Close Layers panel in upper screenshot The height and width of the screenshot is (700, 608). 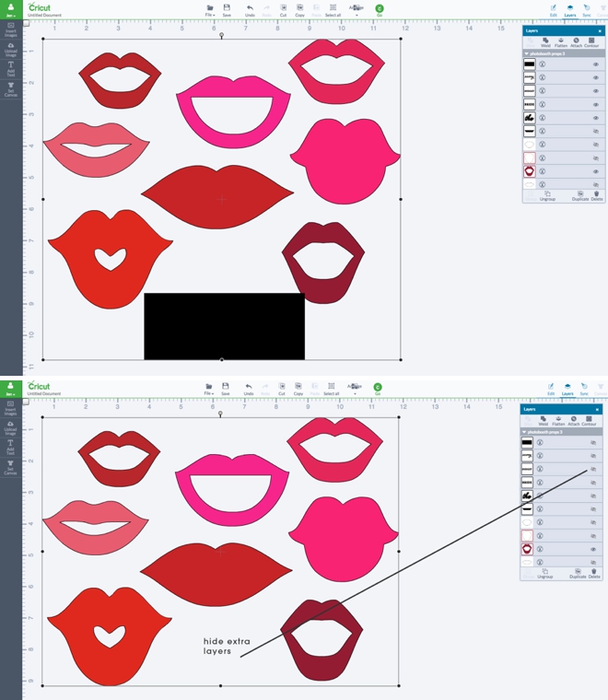pos(600,30)
